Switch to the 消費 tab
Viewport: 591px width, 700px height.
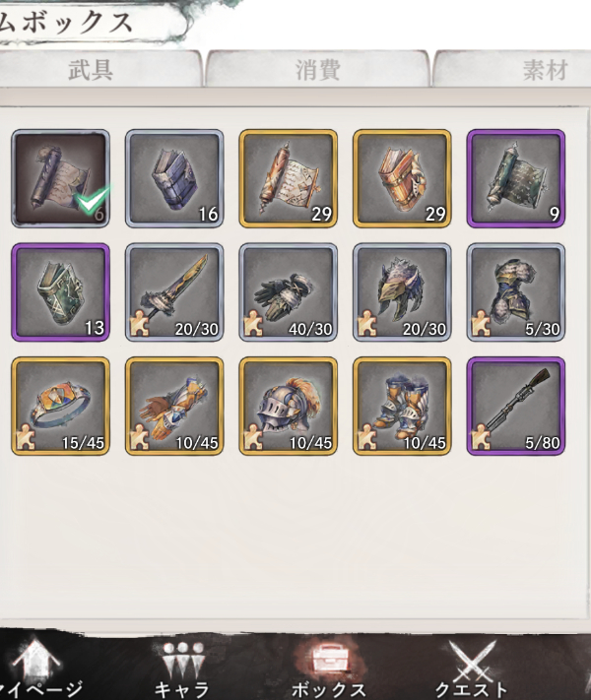317,69
